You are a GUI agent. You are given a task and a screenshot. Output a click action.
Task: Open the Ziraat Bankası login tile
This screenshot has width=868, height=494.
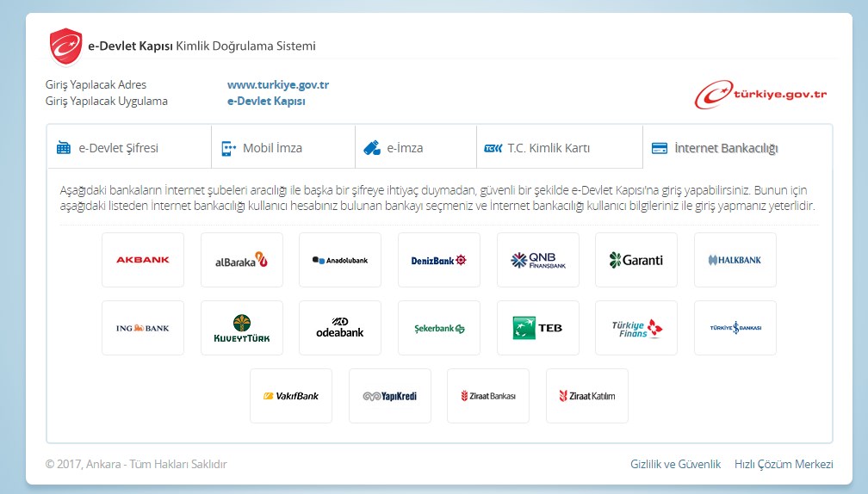click(488, 396)
